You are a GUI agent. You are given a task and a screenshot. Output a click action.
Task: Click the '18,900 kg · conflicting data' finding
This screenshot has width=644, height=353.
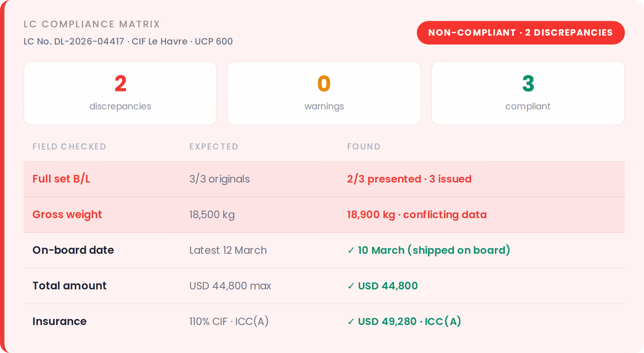click(x=417, y=215)
